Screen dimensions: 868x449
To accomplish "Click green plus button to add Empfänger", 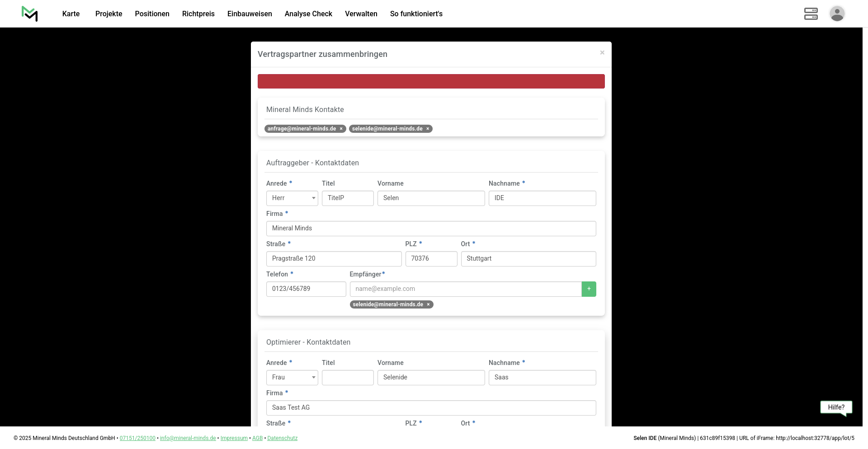I will click(x=589, y=289).
